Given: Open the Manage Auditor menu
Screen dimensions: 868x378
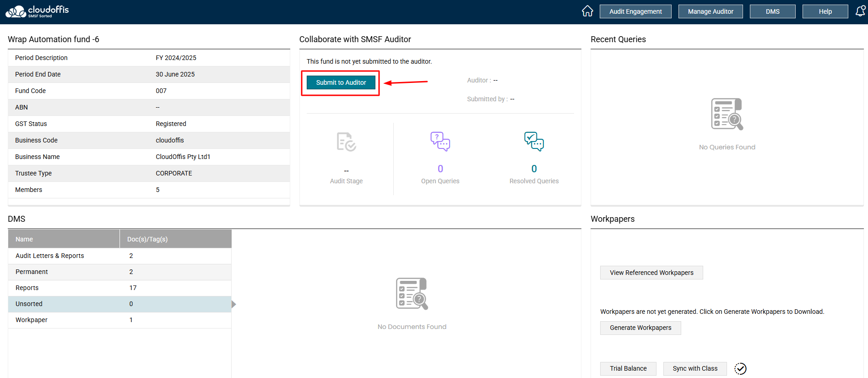Looking at the screenshot, I should [711, 11].
